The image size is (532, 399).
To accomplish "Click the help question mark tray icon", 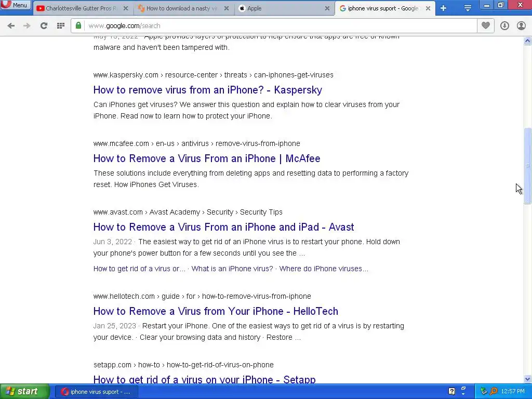I will pos(452,391).
